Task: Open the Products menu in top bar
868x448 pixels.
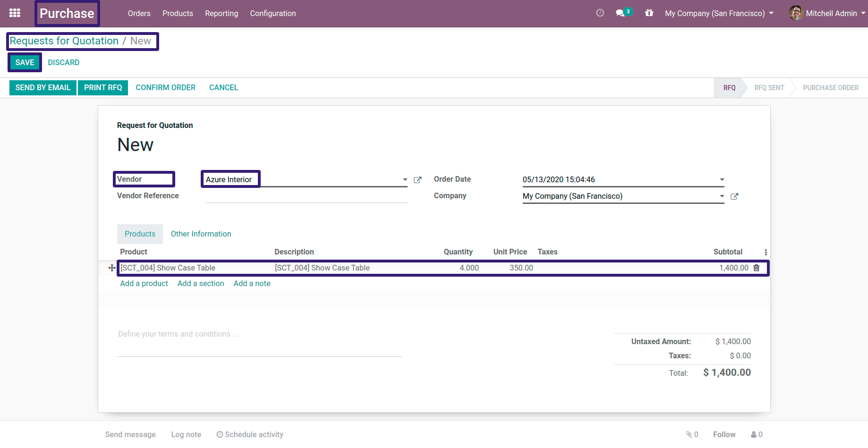Action: [x=178, y=13]
